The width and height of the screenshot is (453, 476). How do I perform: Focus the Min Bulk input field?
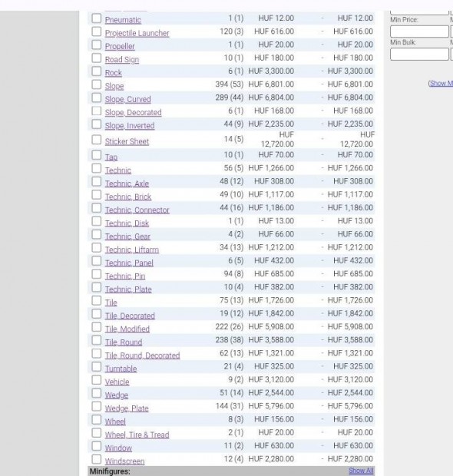tap(419, 55)
